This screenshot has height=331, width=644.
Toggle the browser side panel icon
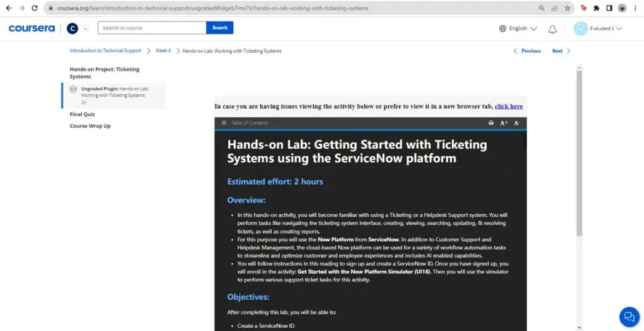pos(609,8)
